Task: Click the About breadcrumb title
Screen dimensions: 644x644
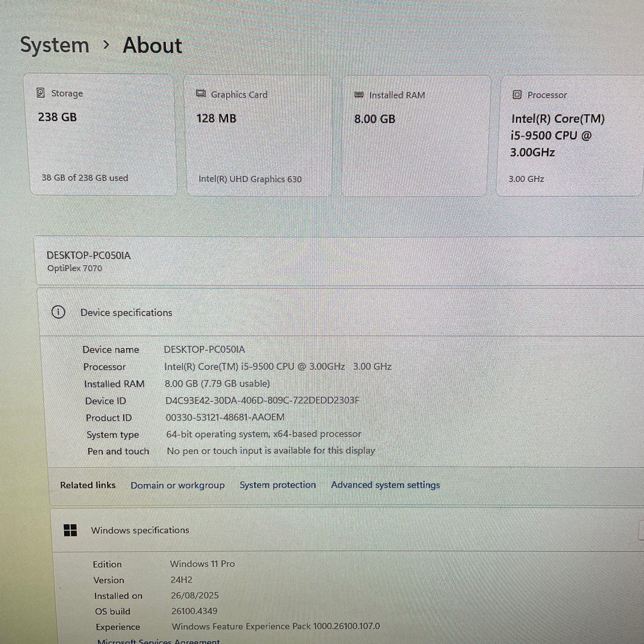Action: 152,45
